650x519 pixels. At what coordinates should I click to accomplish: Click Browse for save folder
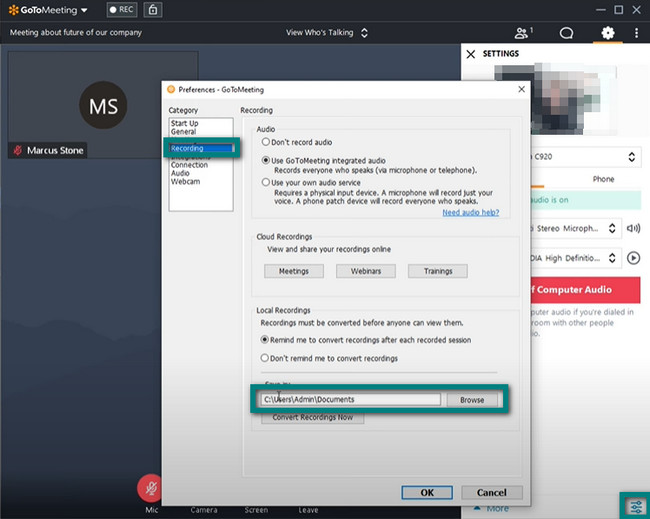pyautogui.click(x=472, y=400)
